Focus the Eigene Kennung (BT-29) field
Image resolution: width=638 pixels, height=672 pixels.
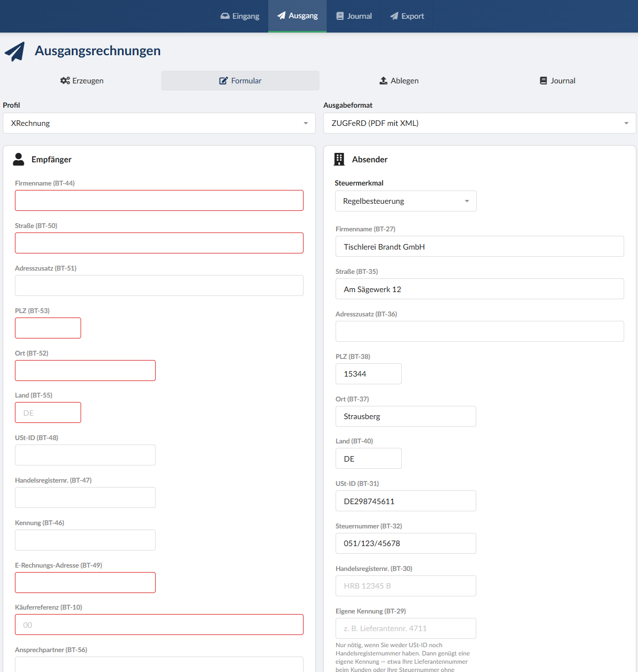pos(406,628)
